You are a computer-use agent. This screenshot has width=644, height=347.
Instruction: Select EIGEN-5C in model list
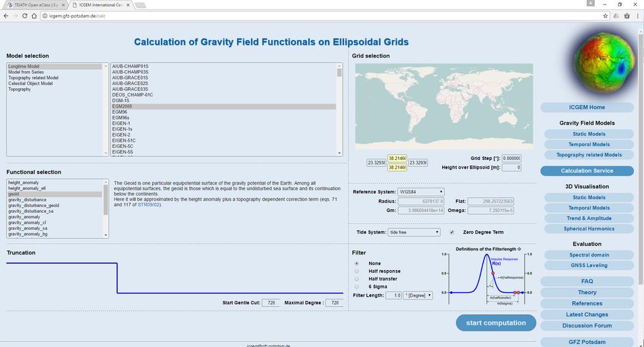pyautogui.click(x=224, y=146)
